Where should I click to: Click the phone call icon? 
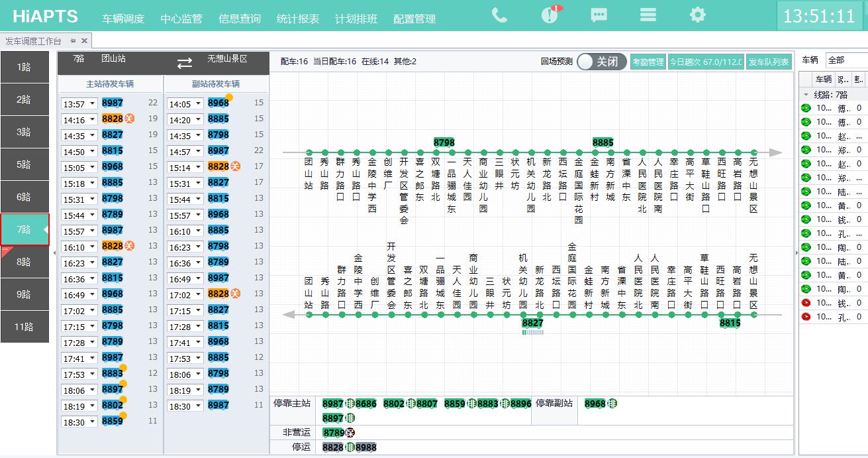499,15
